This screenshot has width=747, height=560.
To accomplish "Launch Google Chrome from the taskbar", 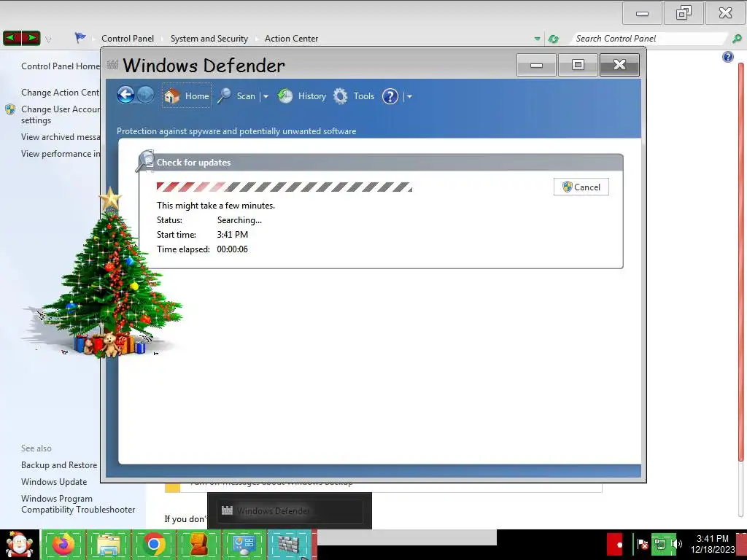I will point(153,544).
